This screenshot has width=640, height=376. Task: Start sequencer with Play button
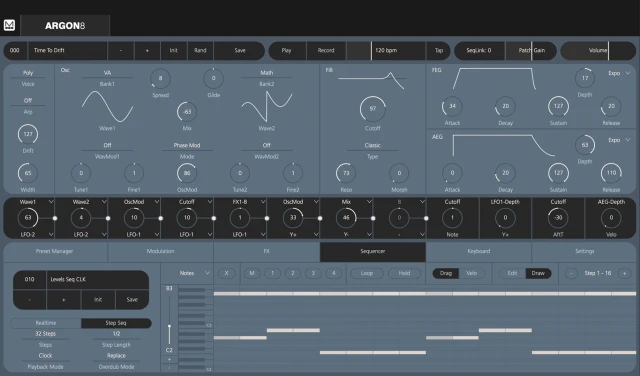click(x=287, y=51)
